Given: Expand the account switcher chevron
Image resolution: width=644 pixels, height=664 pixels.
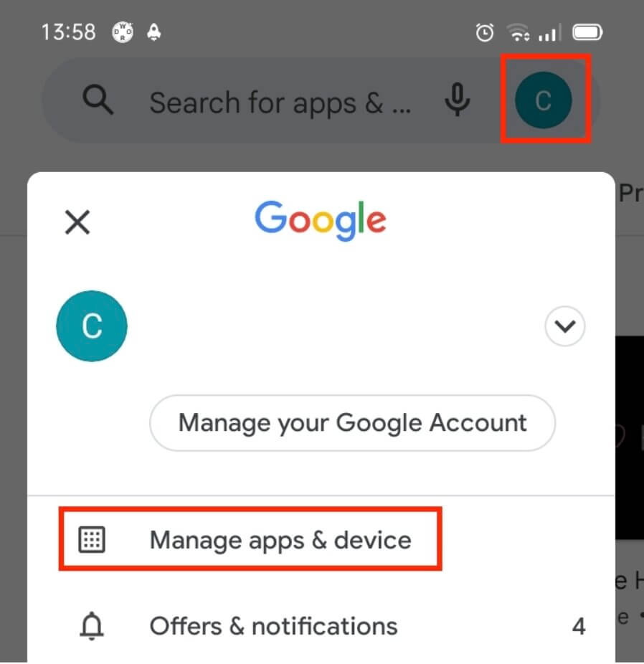Looking at the screenshot, I should tap(565, 326).
